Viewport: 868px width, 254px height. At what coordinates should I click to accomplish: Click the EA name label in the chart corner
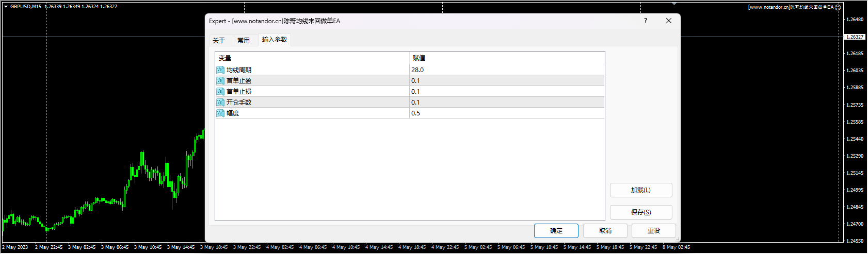tap(791, 7)
